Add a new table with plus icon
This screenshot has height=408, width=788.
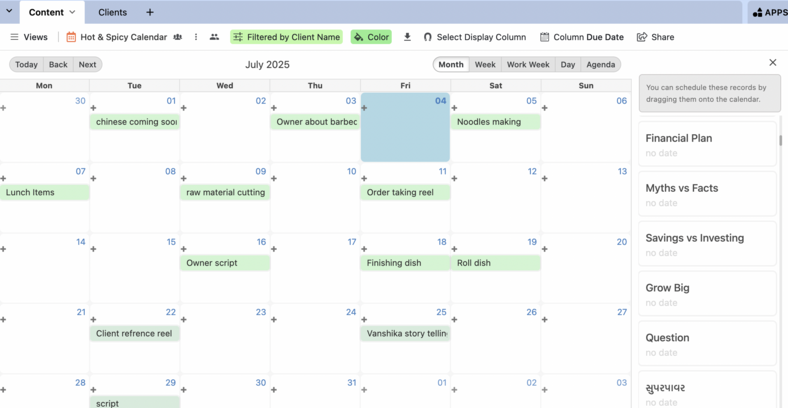(150, 12)
